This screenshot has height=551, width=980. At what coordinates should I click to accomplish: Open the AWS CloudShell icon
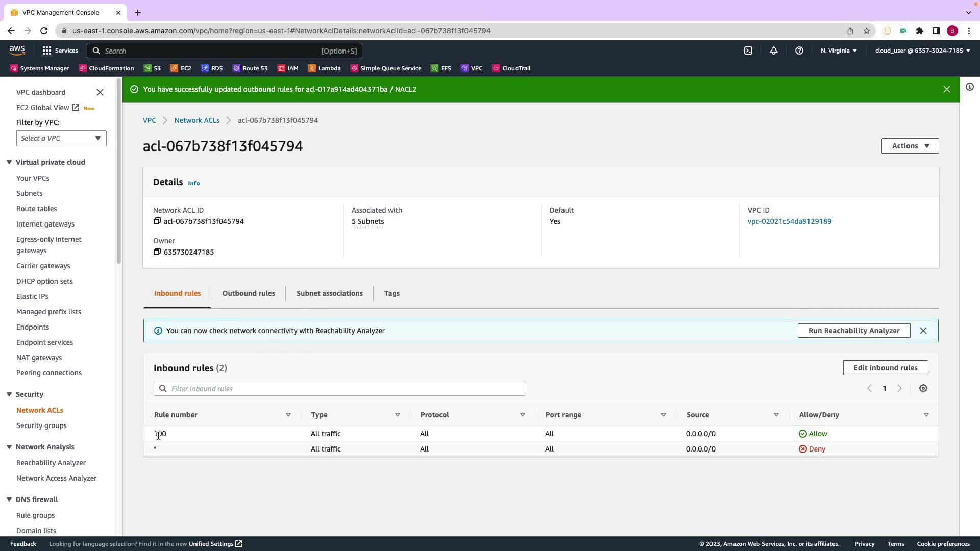point(748,51)
